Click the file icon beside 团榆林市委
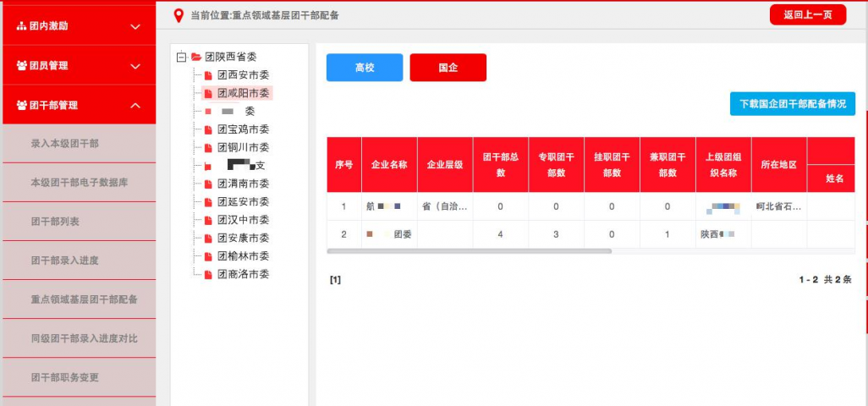The image size is (868, 406). [208, 256]
